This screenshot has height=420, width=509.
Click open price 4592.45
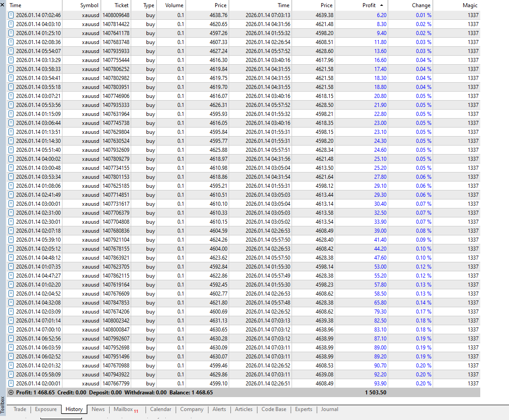point(218,285)
